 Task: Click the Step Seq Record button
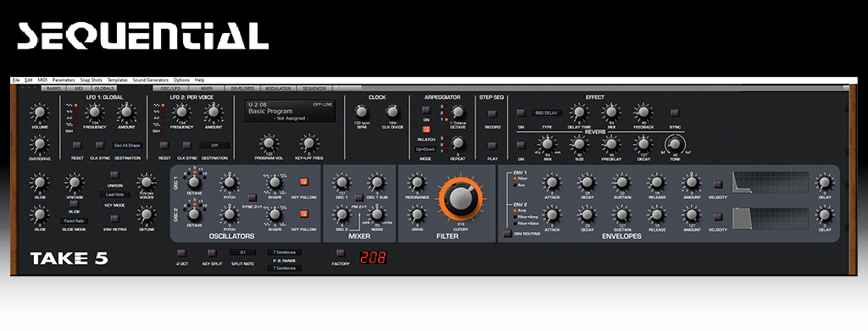pos(492,113)
